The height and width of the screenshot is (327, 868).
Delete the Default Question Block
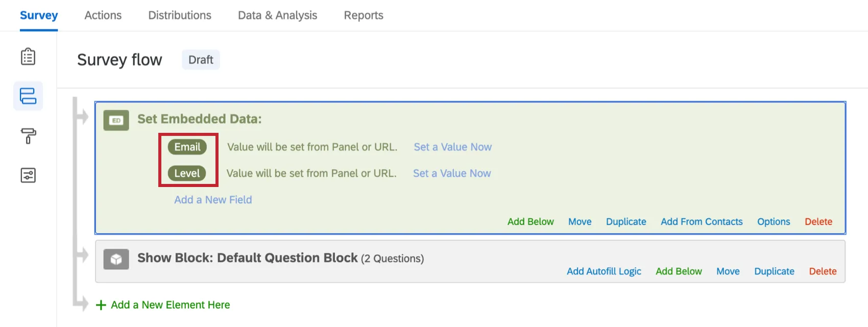(x=822, y=271)
